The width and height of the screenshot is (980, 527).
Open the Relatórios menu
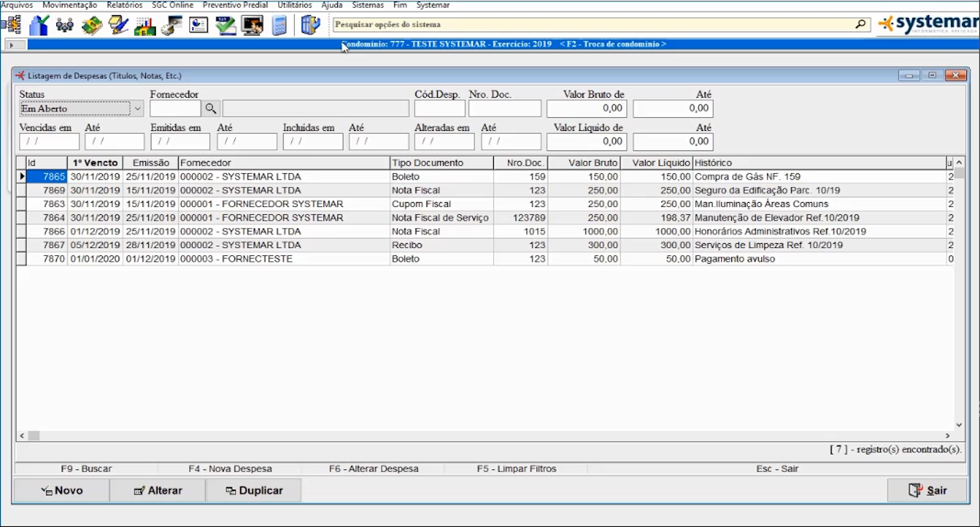coord(124,5)
